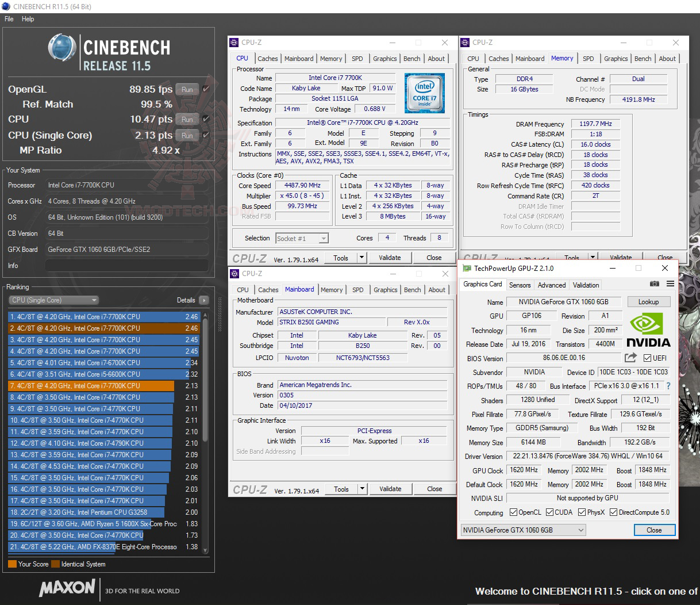Viewport: 700px width, 605px height.
Task: Click the NVIDIA logo in GPU-Z
Action: 648,330
